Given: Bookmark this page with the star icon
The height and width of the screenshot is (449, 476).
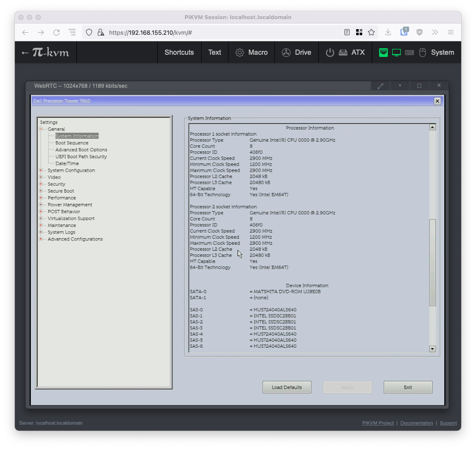Looking at the screenshot, I should pyautogui.click(x=371, y=32).
